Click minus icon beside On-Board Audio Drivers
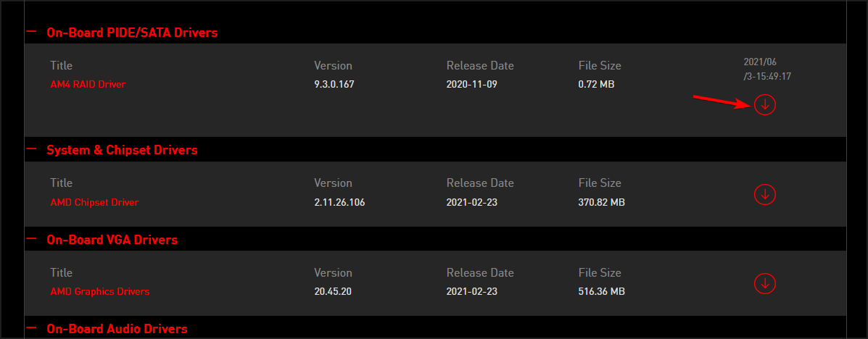 click(x=31, y=328)
